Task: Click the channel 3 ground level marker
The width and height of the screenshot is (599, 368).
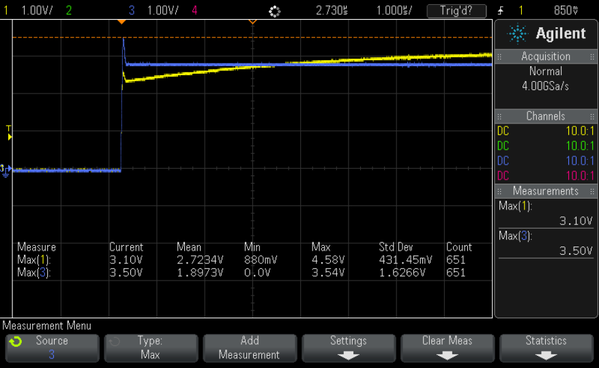Action: tap(5, 171)
